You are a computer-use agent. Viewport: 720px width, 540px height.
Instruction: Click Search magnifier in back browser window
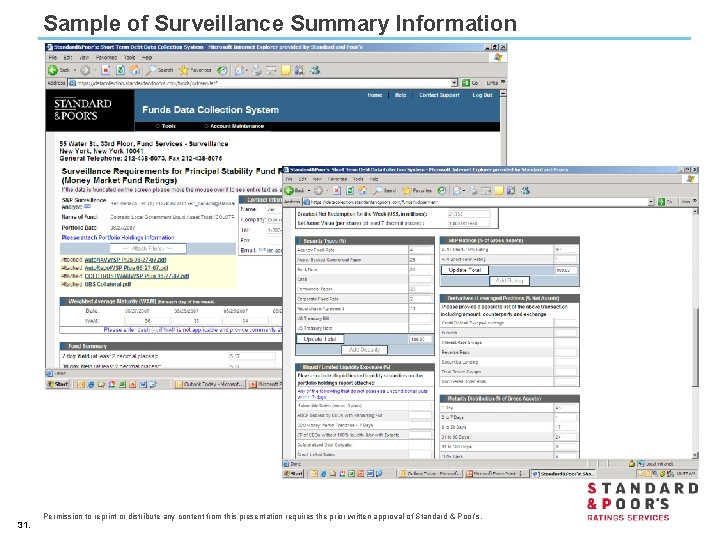coord(151,70)
